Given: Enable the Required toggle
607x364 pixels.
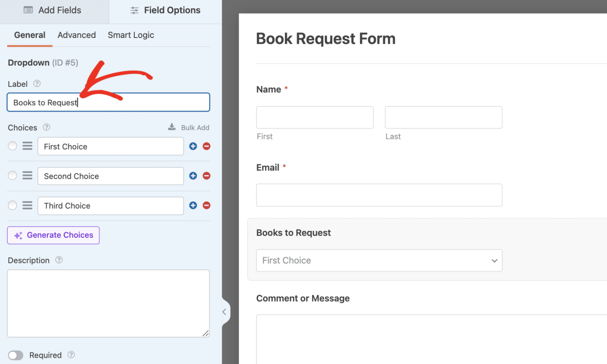Looking at the screenshot, I should 15,355.
